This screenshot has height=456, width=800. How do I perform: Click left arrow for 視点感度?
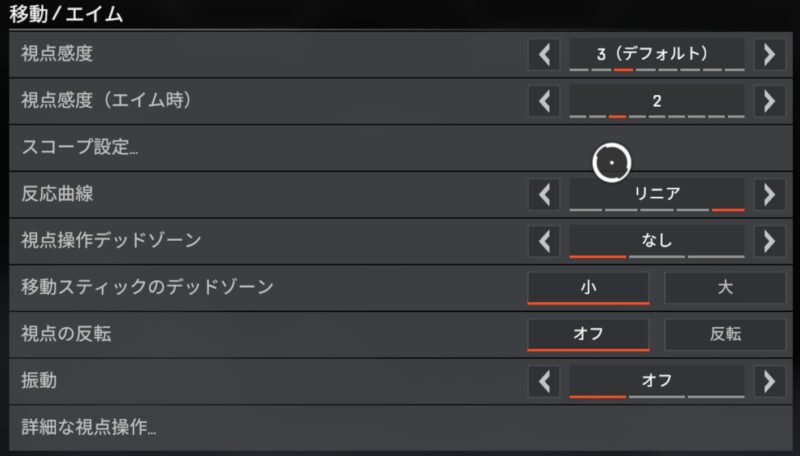point(543,54)
